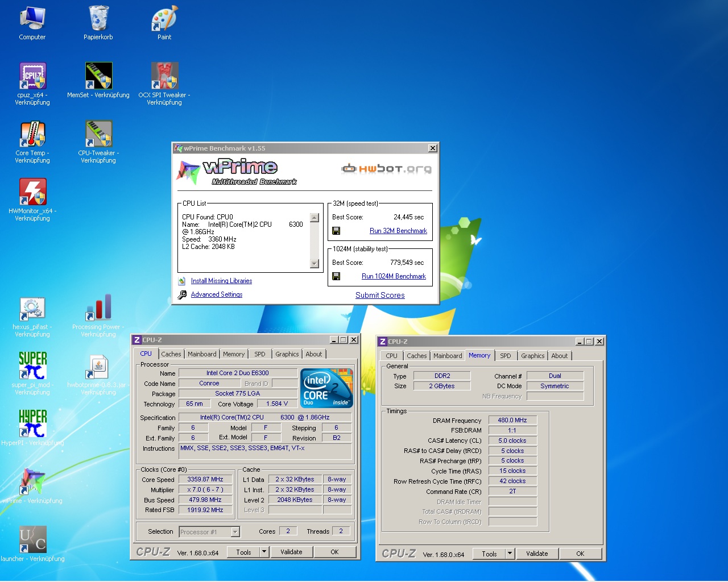The image size is (728, 582).
Task: Click the Bus Speed value 479.98 MHz
Action: click(x=205, y=500)
